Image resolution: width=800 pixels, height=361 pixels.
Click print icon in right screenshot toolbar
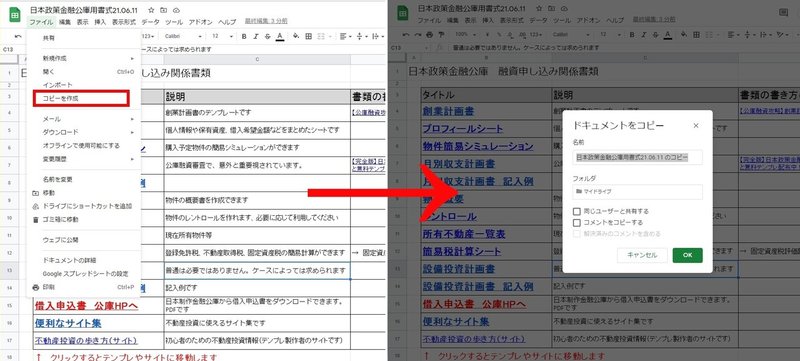tap(429, 34)
